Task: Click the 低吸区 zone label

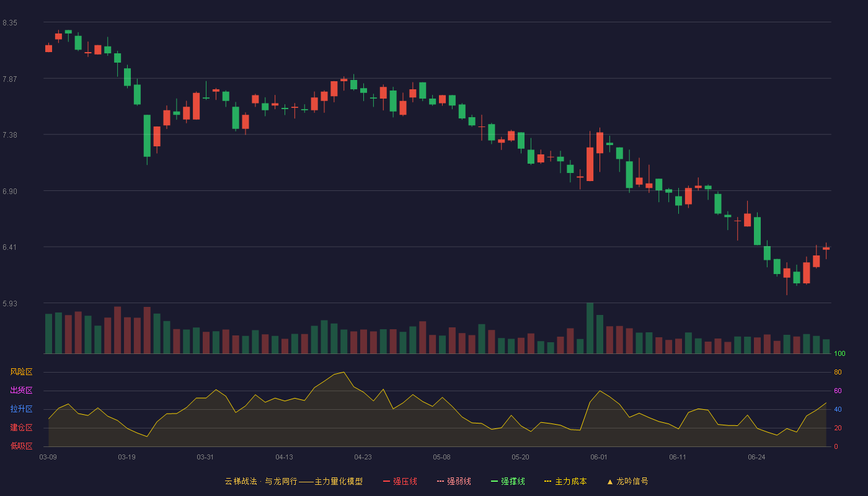Action: (21, 446)
